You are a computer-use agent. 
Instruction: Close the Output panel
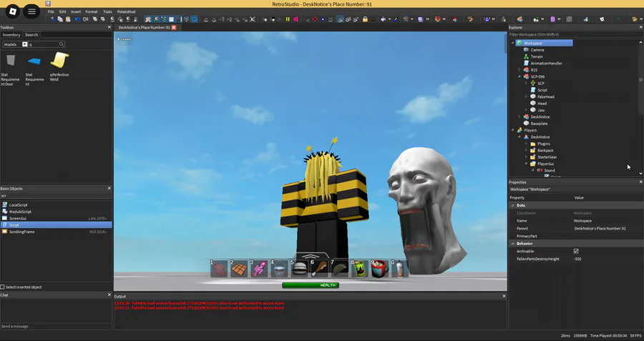(x=504, y=296)
